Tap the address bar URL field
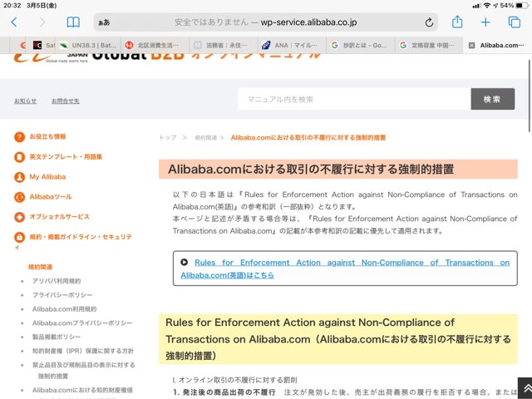The height and width of the screenshot is (399, 532). [266, 22]
